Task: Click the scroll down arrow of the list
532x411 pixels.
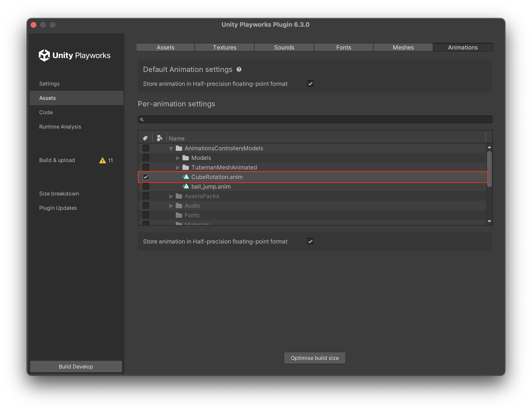Action: point(489,222)
